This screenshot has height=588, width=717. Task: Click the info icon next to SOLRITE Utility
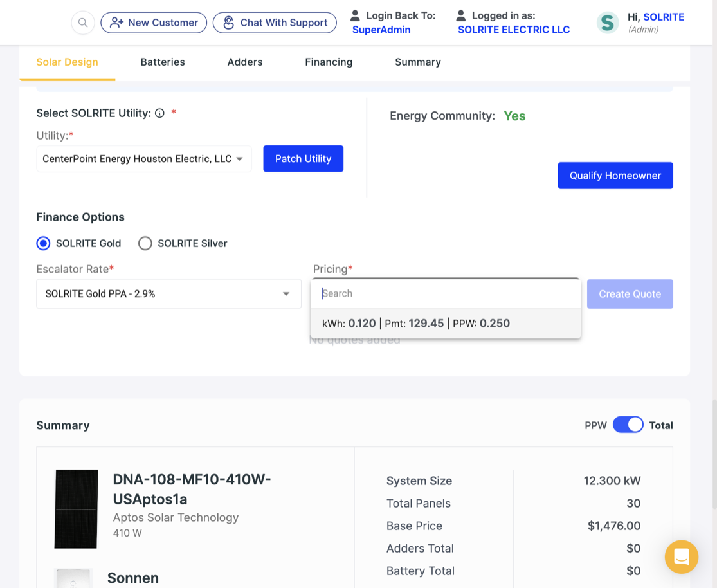coord(159,113)
